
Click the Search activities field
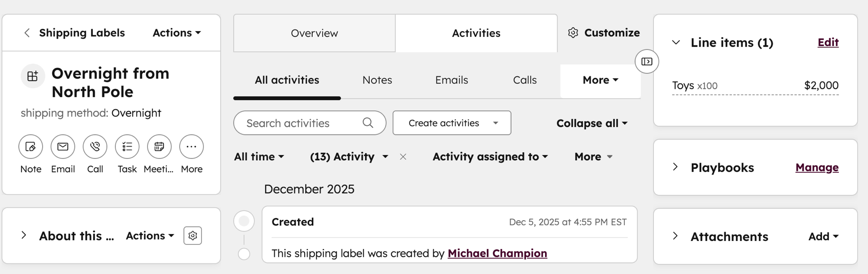[x=302, y=123]
